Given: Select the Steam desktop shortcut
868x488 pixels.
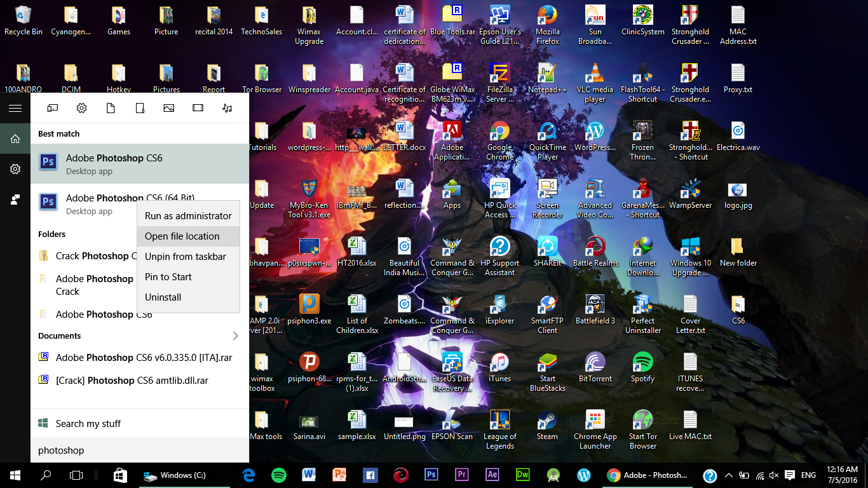Looking at the screenshot, I should [548, 426].
